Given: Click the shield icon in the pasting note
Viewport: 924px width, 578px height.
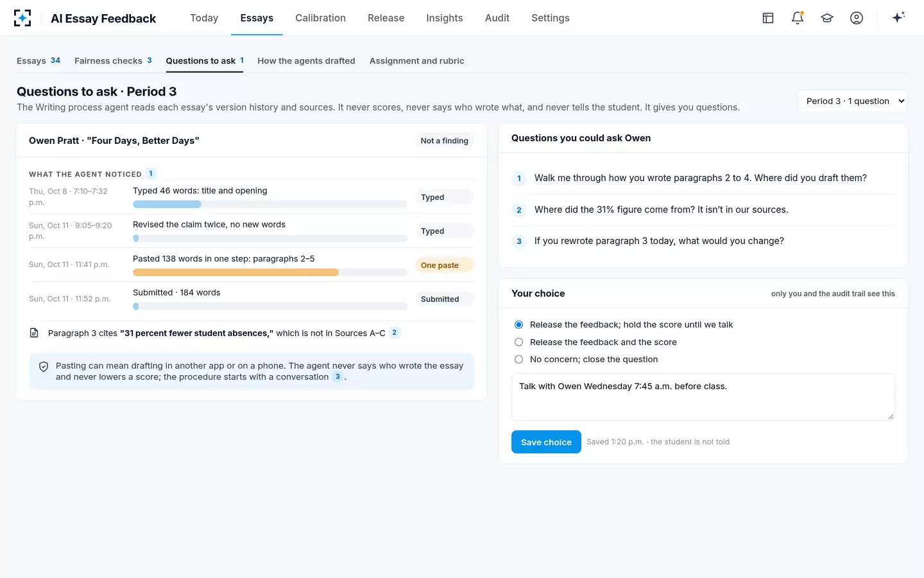Looking at the screenshot, I should tap(44, 367).
